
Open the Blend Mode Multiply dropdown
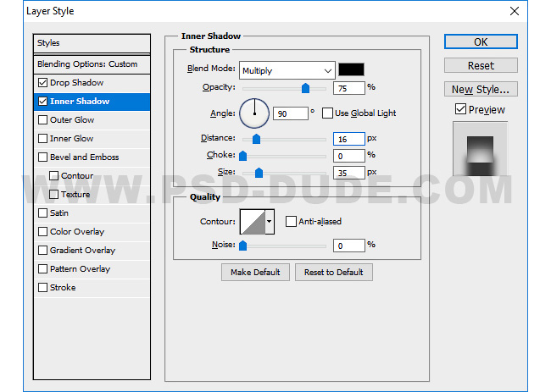click(x=287, y=70)
